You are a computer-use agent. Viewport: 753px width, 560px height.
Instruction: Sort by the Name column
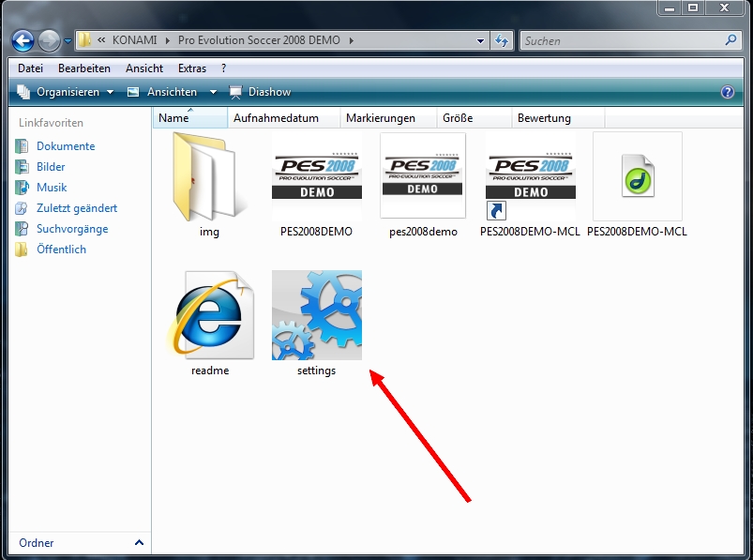(190, 118)
